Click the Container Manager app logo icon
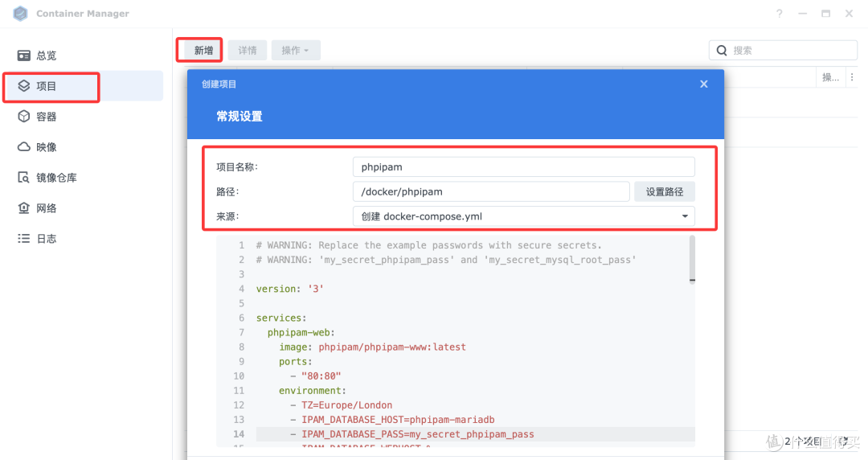This screenshot has height=460, width=868. 20,14
